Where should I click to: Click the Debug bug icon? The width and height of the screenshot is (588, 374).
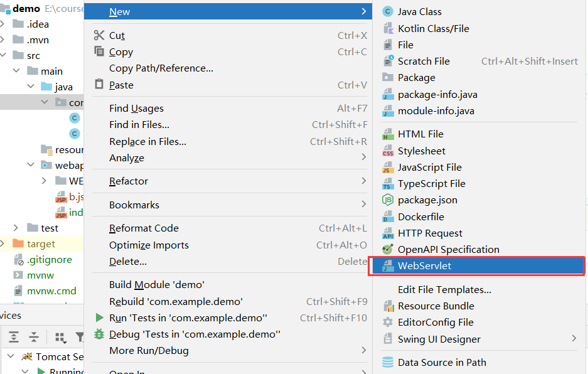point(99,334)
